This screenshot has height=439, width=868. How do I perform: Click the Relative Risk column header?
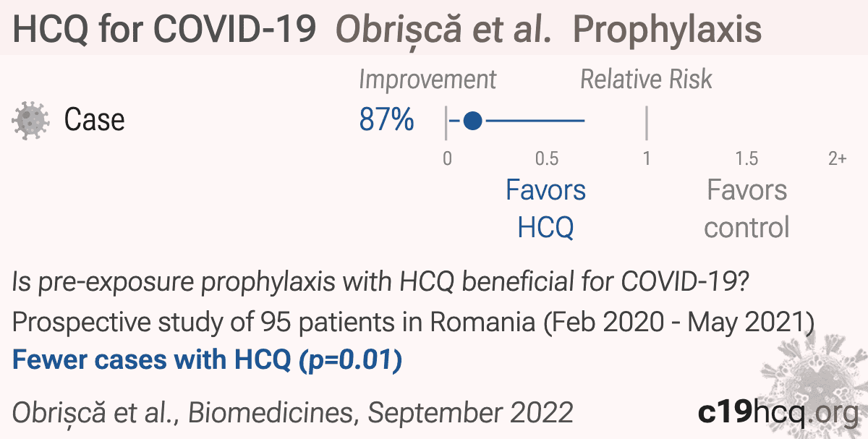pos(646,80)
